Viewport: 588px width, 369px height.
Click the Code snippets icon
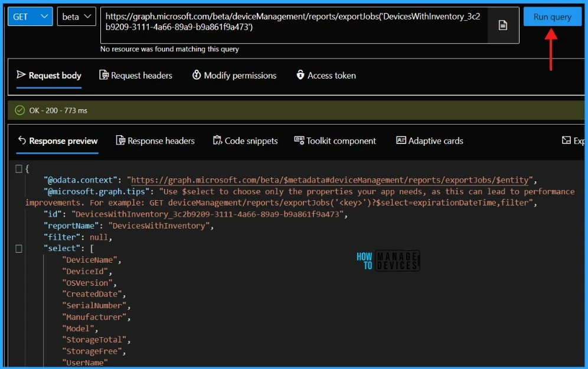coord(217,141)
